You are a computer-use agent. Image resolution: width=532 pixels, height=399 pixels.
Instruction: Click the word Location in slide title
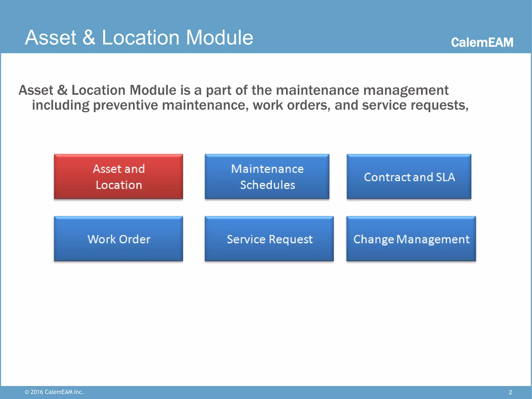(x=141, y=37)
